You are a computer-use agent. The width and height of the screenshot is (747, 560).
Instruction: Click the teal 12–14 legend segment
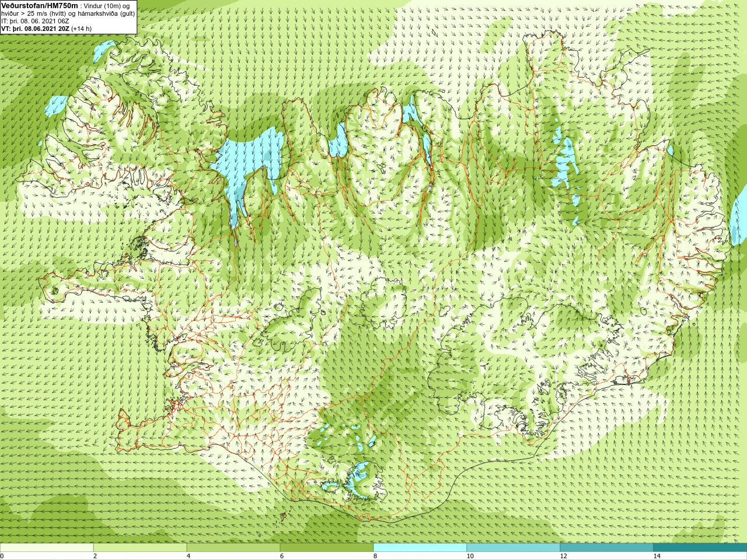point(607,548)
